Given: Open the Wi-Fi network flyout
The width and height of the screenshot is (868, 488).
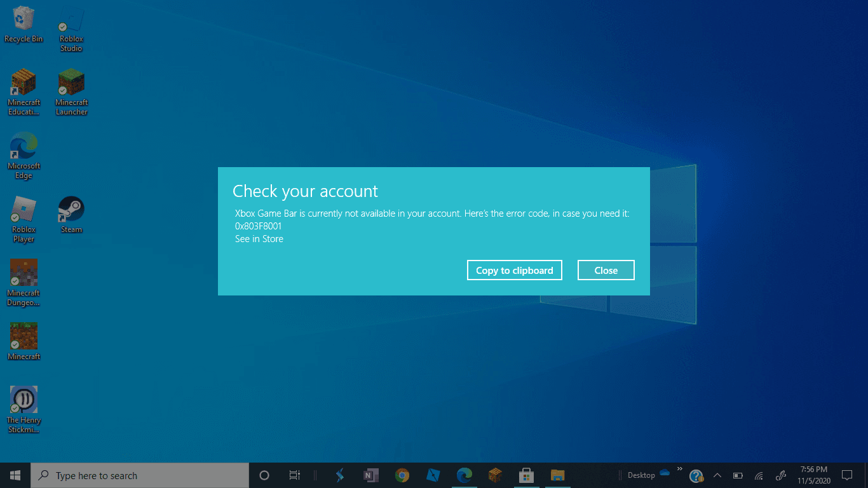Looking at the screenshot, I should click(x=758, y=475).
